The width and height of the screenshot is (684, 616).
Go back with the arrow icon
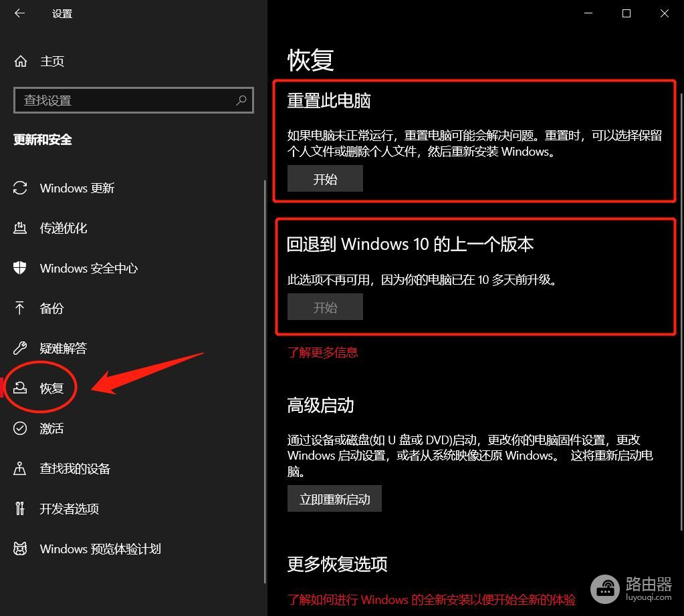[x=19, y=13]
